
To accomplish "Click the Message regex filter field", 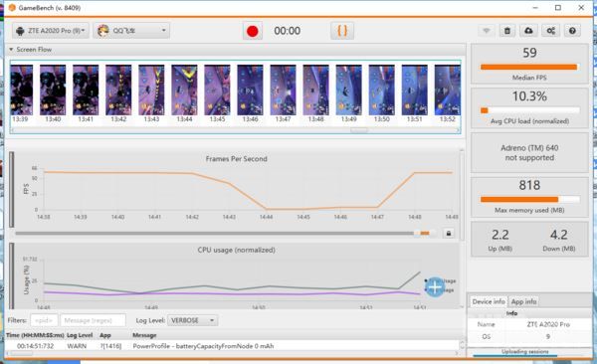I will (93, 320).
